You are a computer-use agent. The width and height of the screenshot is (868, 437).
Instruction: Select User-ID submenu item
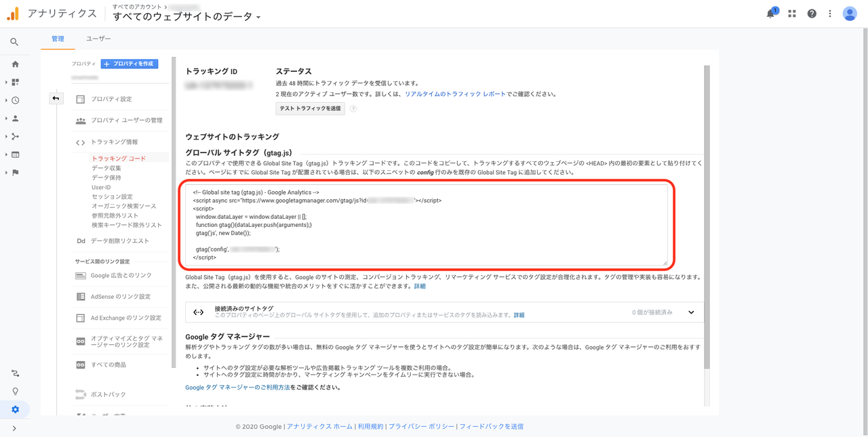(101, 187)
